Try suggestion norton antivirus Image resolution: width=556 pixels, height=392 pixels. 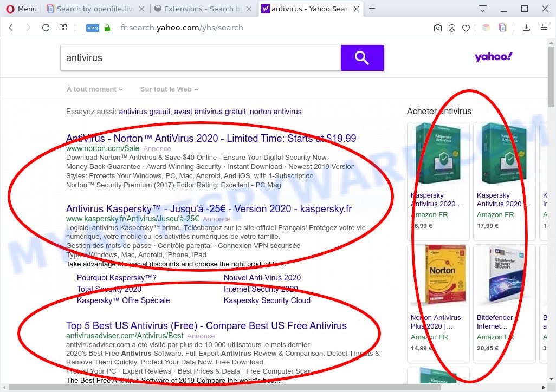275,112
